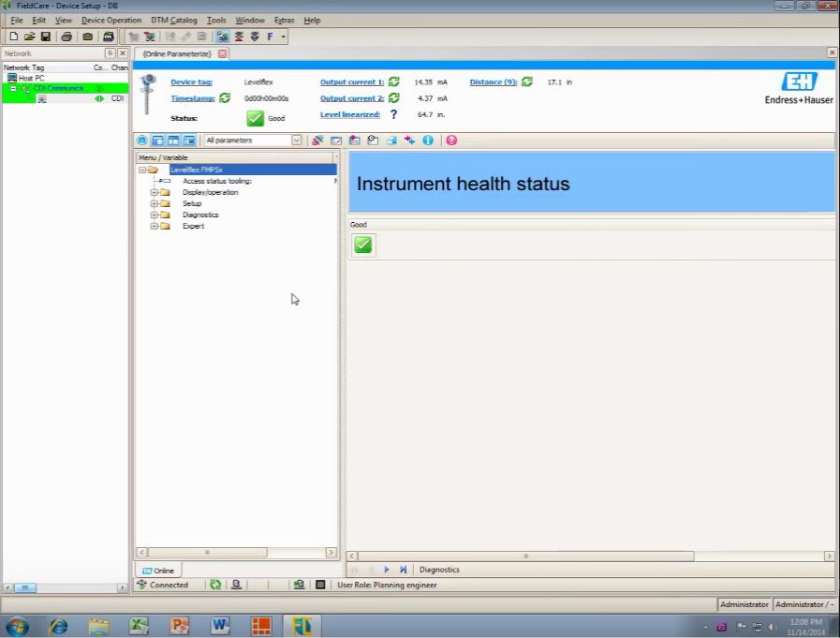Open the Output current 2 link
Image resolution: width=840 pixels, height=638 pixels.
352,98
